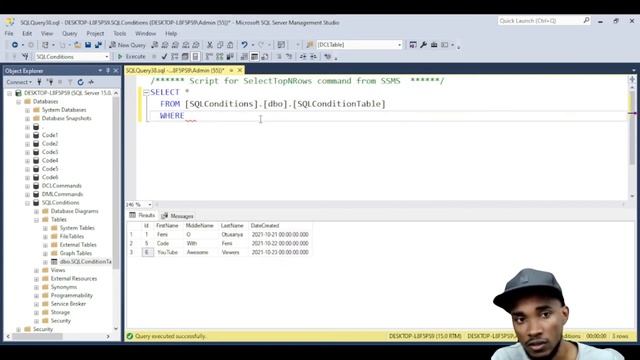Open the Tools menu
640x360 pixels.
120,33
